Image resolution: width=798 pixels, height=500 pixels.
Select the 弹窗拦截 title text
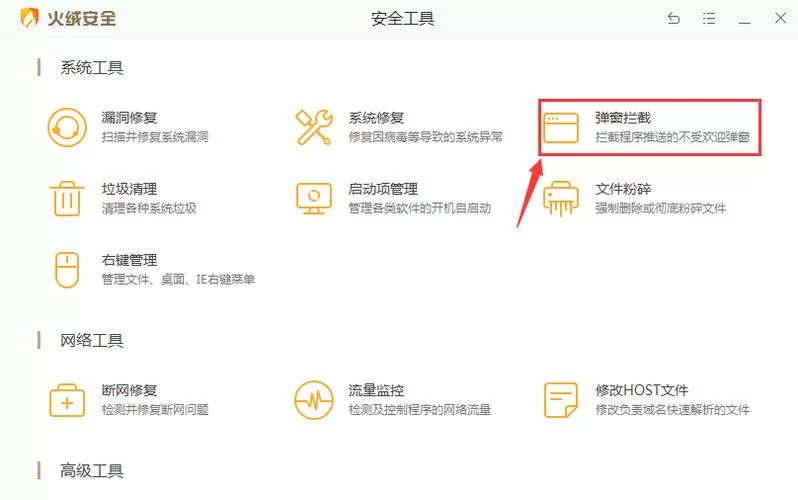coord(623,118)
